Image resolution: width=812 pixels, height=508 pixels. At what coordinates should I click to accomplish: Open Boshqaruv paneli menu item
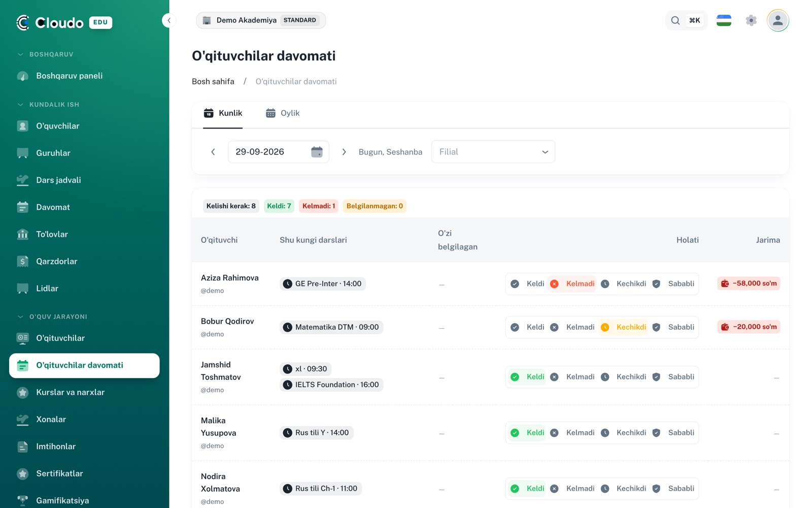pos(84,76)
